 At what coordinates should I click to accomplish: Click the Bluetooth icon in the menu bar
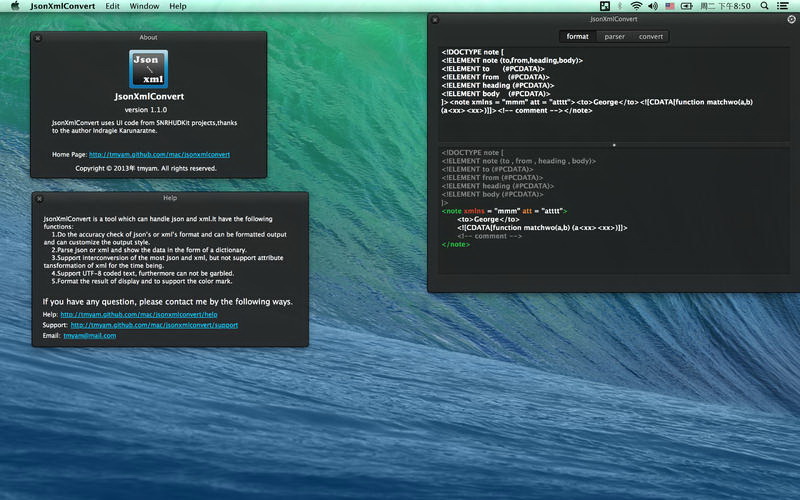click(619, 6)
